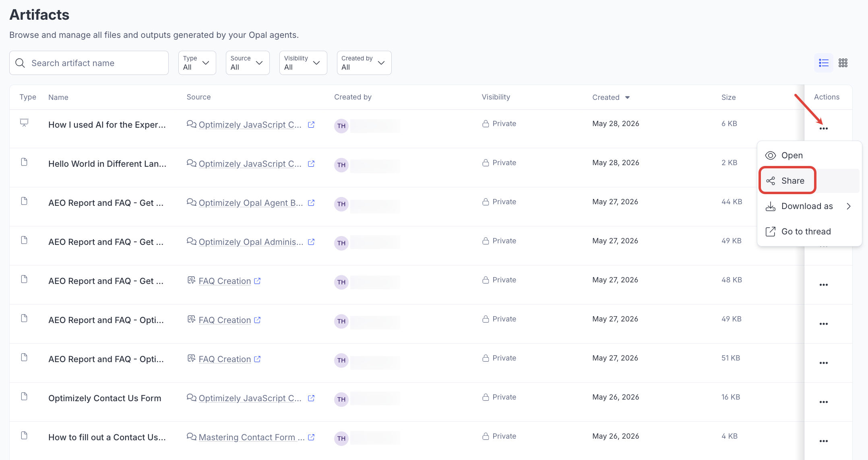Choose Share in the actions menu
The height and width of the screenshot is (460, 868).
pos(809,181)
